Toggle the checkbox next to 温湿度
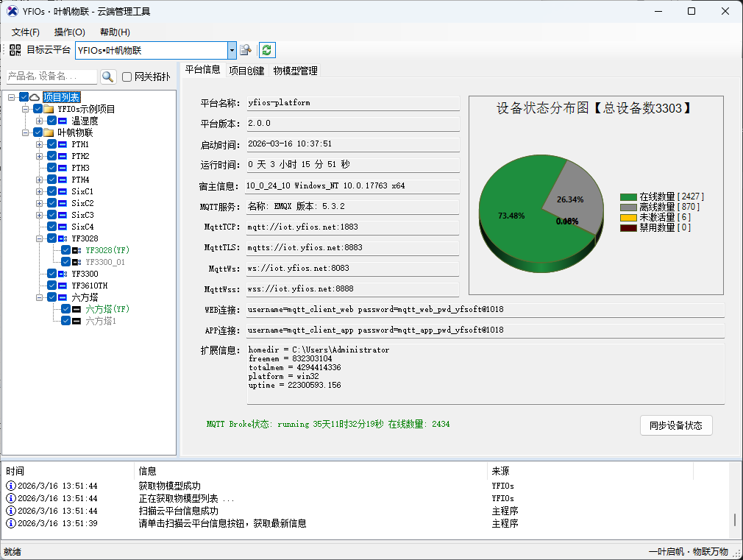The height and width of the screenshot is (560, 743). pos(51,122)
